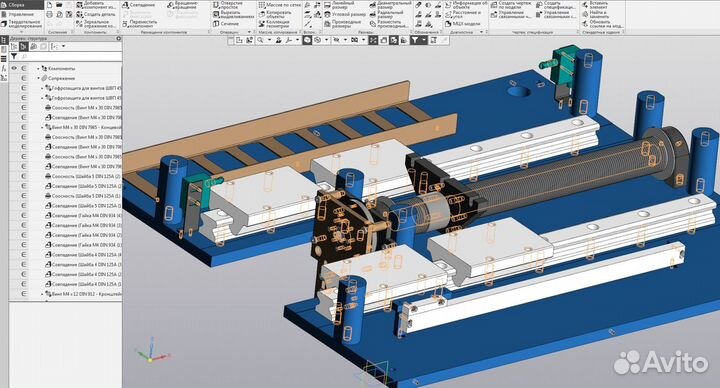
Task: Expand the Винт M4 x 30 DIN 7985 Концевой node
Action: [42, 127]
